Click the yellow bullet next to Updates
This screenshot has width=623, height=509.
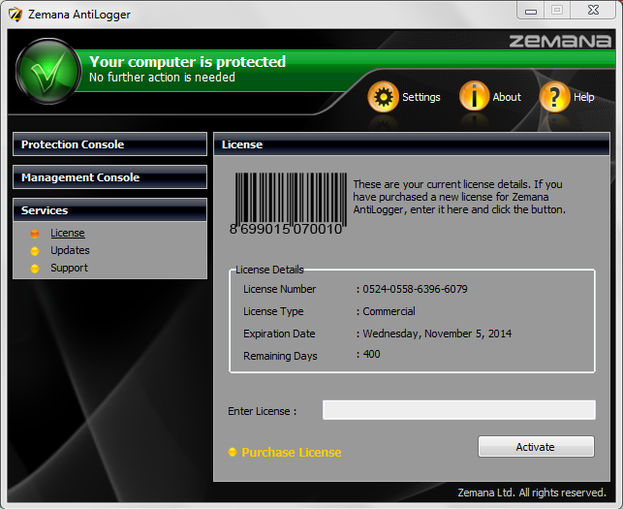click(35, 251)
